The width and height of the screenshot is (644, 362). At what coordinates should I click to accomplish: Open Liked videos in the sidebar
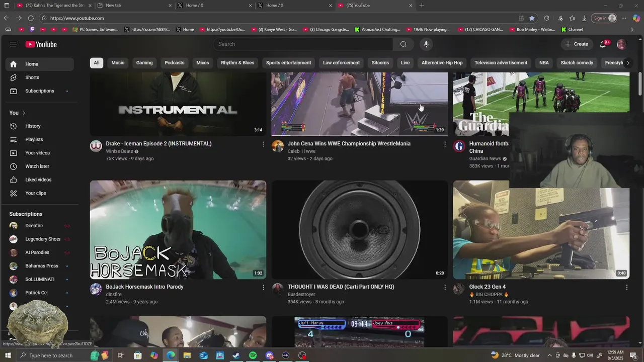[40, 179]
